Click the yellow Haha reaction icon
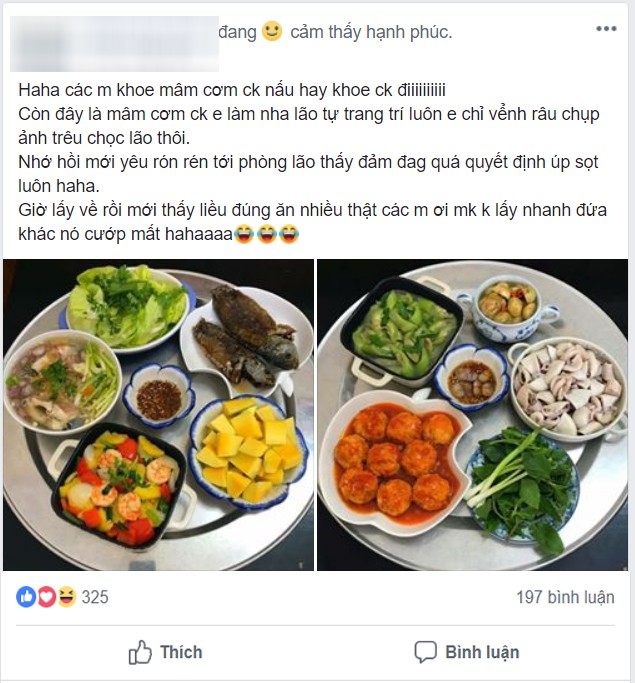Viewport: 635px width, 683px height. coord(64,597)
